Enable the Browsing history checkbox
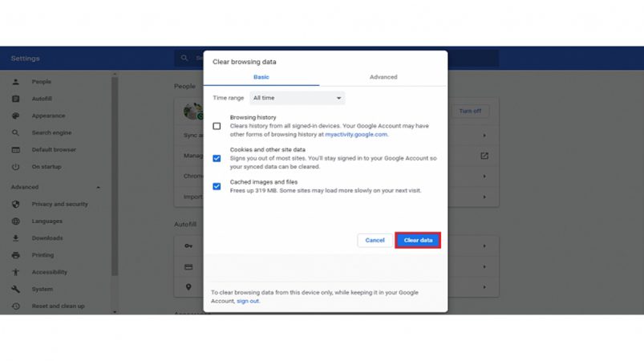644x361 pixels. [217, 126]
